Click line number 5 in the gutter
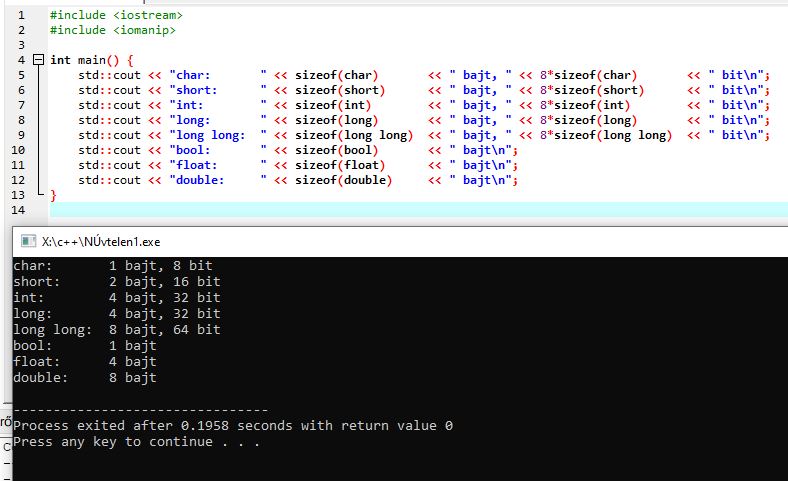 (21, 75)
